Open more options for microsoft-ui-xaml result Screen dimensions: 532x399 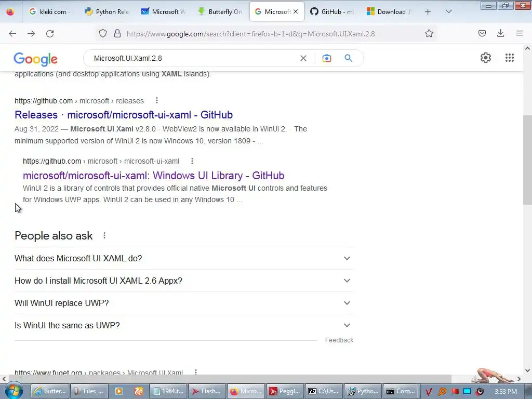(192, 161)
